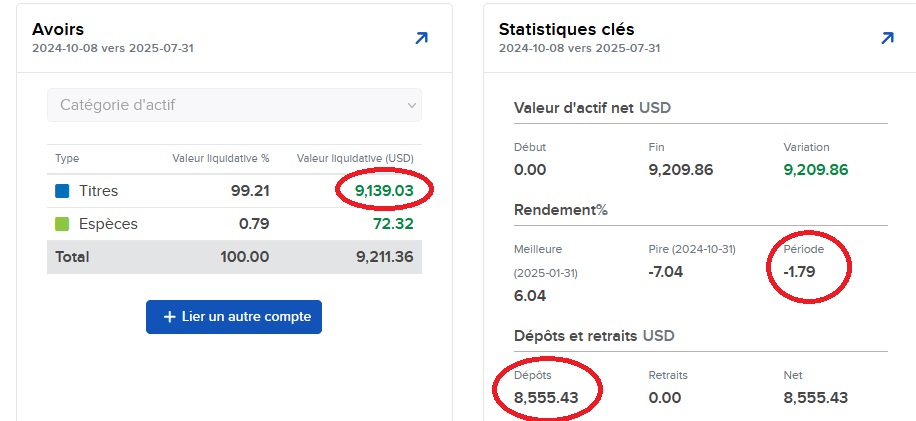Click the Titres value 9,139.03
Image resolution: width=916 pixels, height=421 pixels.
coord(384,190)
